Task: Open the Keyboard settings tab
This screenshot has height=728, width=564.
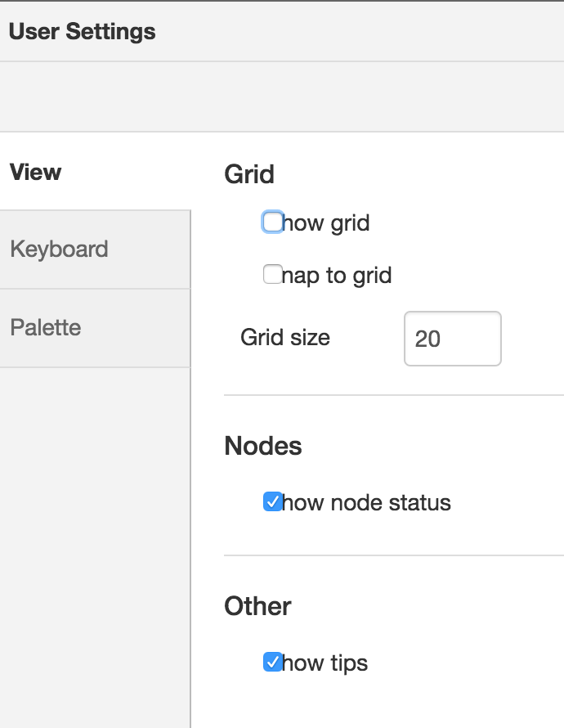Action: click(x=95, y=249)
